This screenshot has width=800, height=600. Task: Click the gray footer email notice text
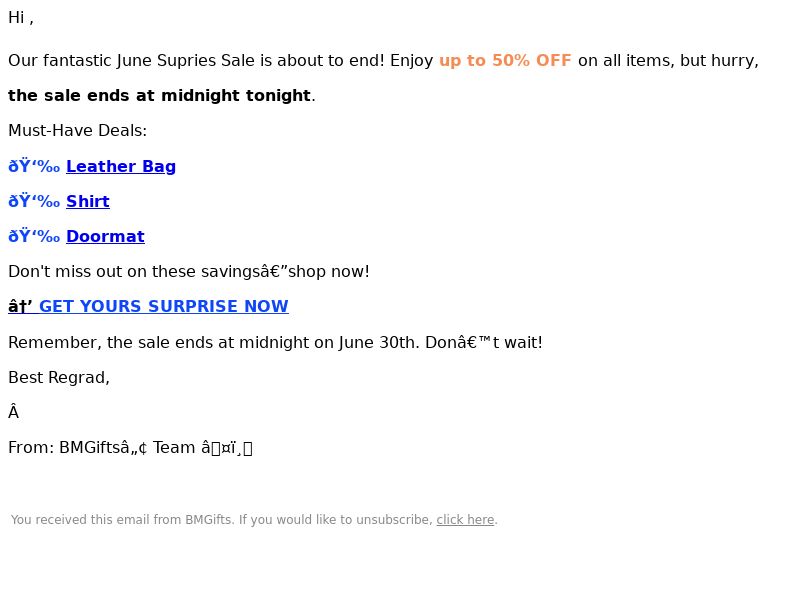tap(254, 520)
